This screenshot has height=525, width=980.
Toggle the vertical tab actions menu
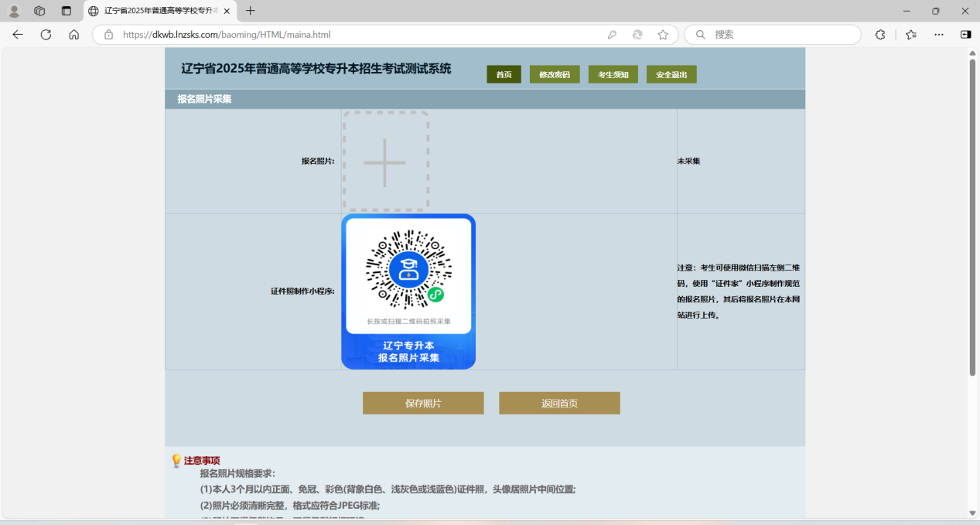coord(66,11)
